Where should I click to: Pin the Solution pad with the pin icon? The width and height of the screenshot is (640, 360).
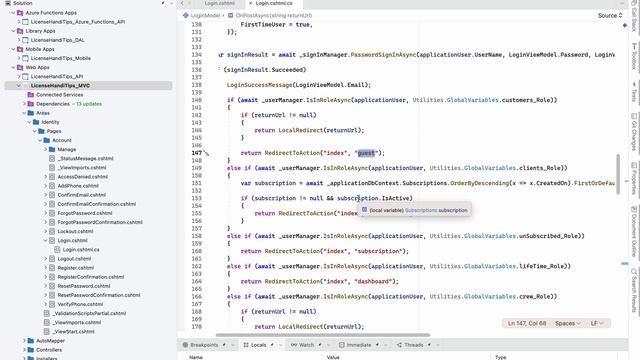[163, 3]
